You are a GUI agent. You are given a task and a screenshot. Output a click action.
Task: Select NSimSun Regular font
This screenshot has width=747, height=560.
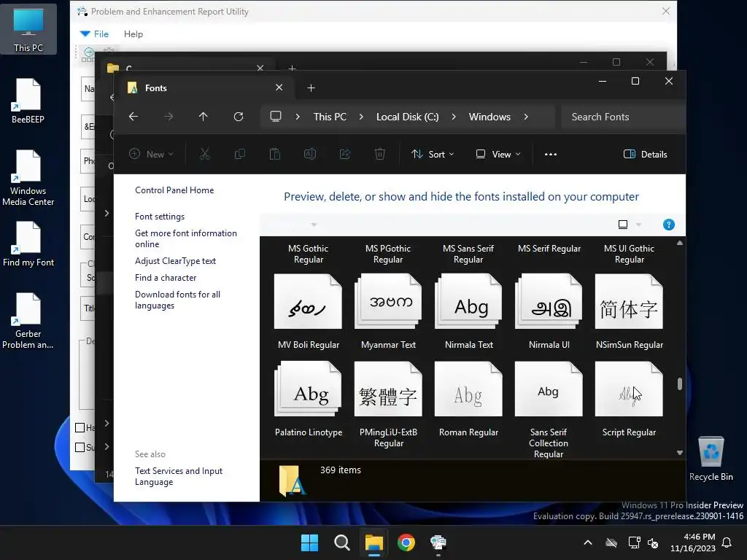pyautogui.click(x=630, y=311)
